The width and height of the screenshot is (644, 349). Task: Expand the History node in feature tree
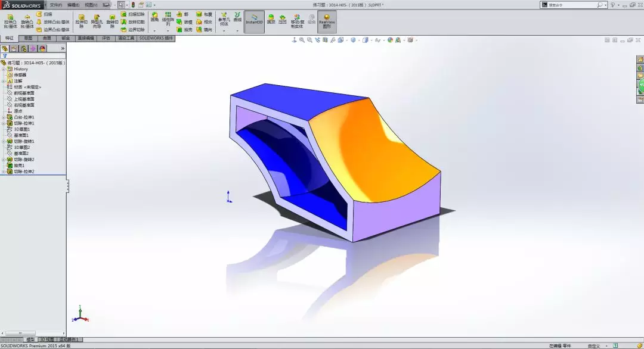click(x=4, y=69)
